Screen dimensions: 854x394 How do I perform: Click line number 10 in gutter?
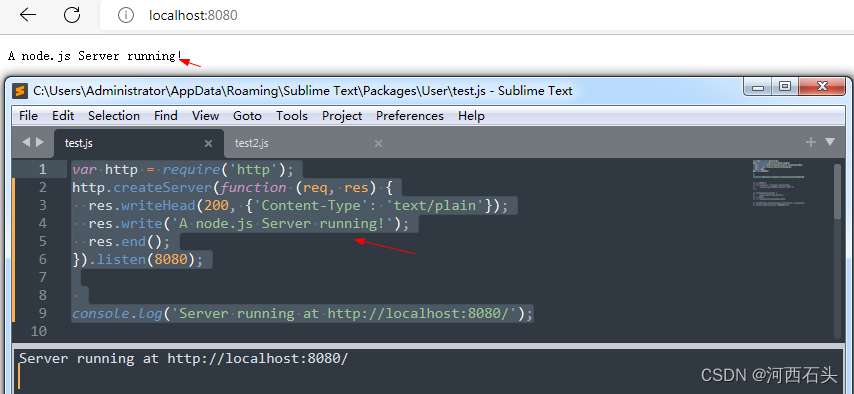39,331
